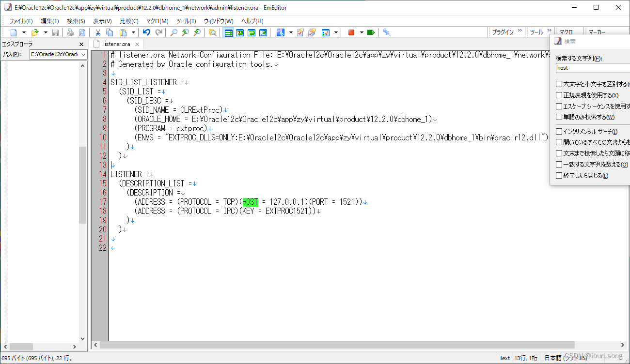Click the red record macro icon
Viewport: 630px width, 364px height.
click(351, 32)
